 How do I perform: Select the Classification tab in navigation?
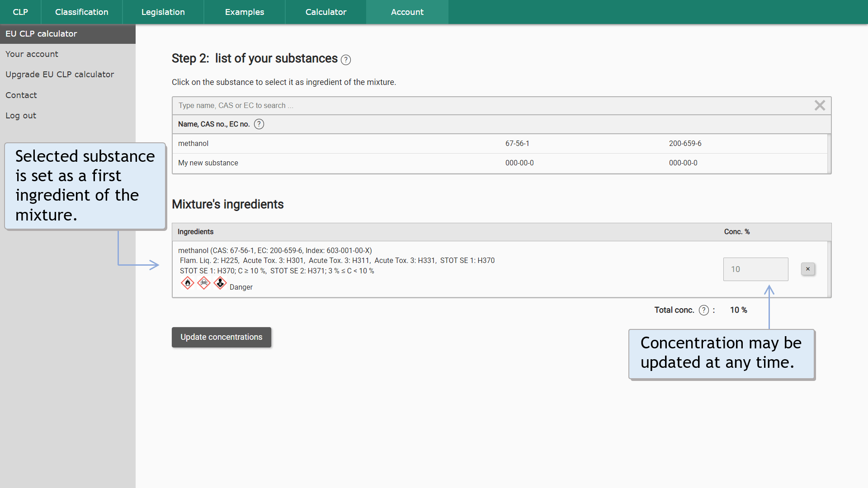click(x=81, y=12)
